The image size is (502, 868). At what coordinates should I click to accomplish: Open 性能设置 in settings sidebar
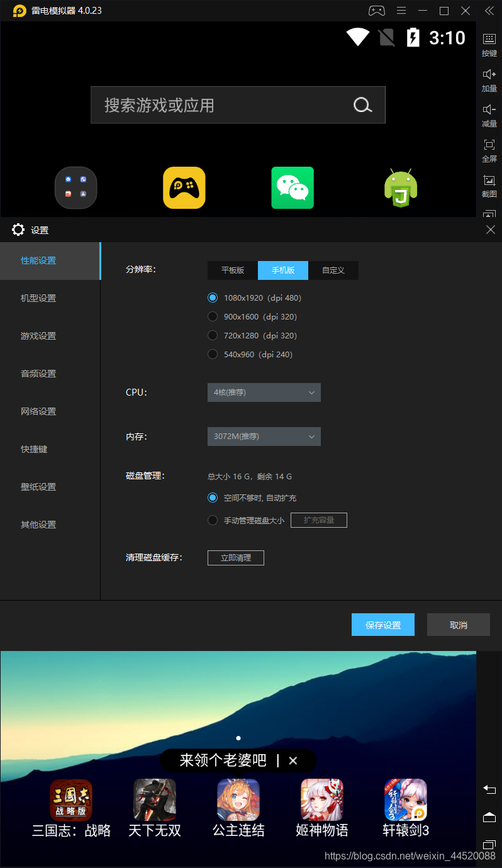[50, 260]
